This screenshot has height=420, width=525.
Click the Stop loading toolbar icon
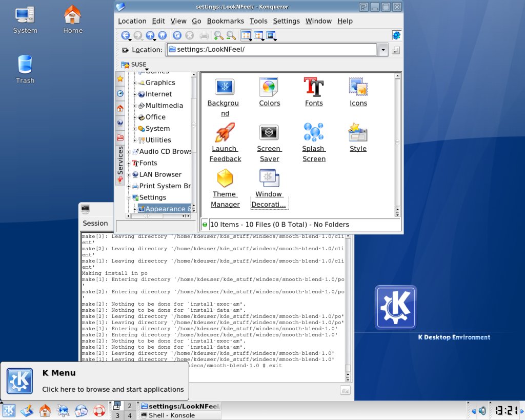click(190, 35)
